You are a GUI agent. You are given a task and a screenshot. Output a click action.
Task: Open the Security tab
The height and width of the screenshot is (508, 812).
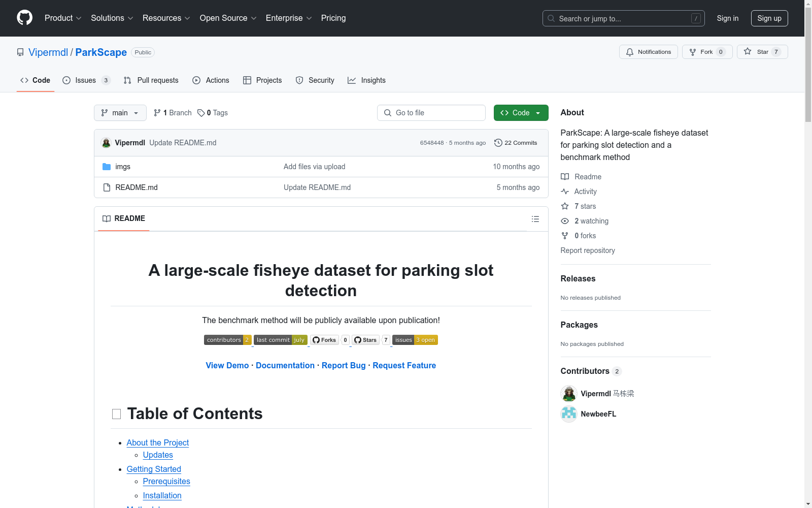315,80
